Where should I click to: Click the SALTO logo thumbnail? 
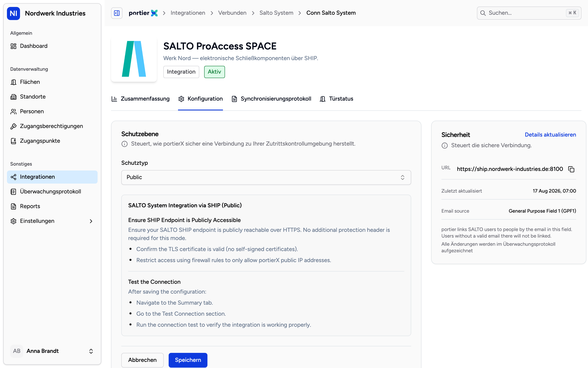tap(134, 59)
